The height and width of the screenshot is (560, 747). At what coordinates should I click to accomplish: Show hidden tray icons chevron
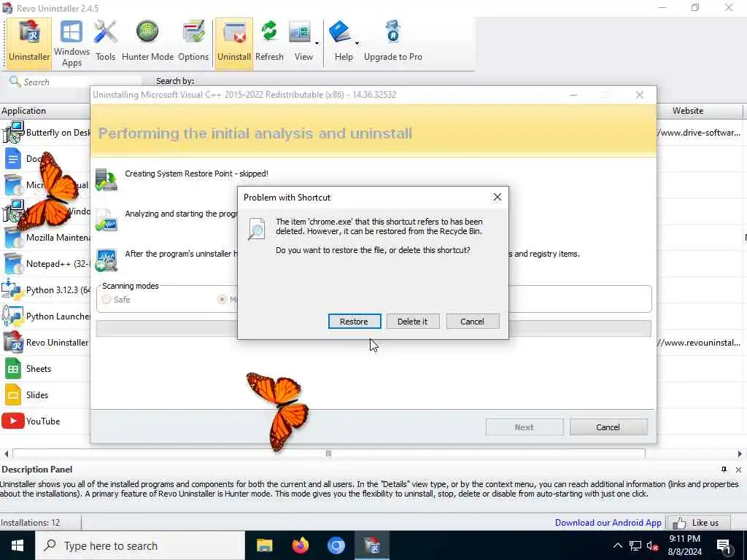pyautogui.click(x=617, y=545)
